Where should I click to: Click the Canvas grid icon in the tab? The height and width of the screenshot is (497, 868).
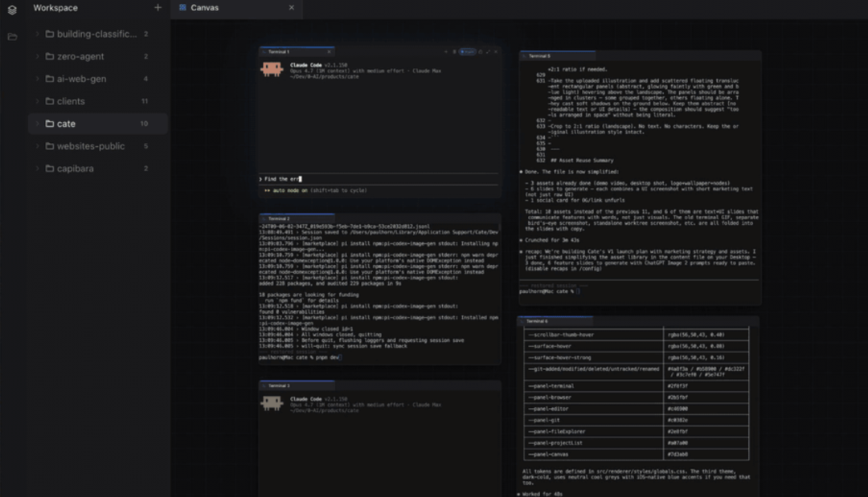coord(182,8)
